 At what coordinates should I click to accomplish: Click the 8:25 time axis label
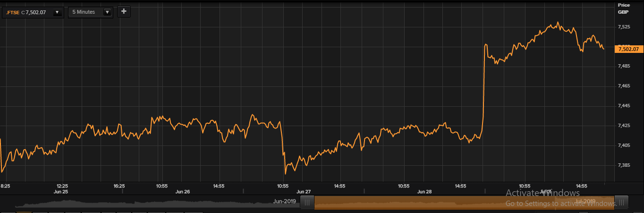[5, 186]
